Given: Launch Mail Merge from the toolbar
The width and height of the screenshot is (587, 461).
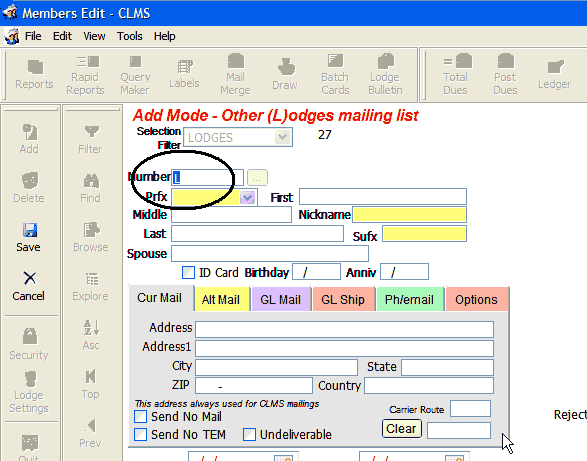Looking at the screenshot, I should [x=236, y=61].
